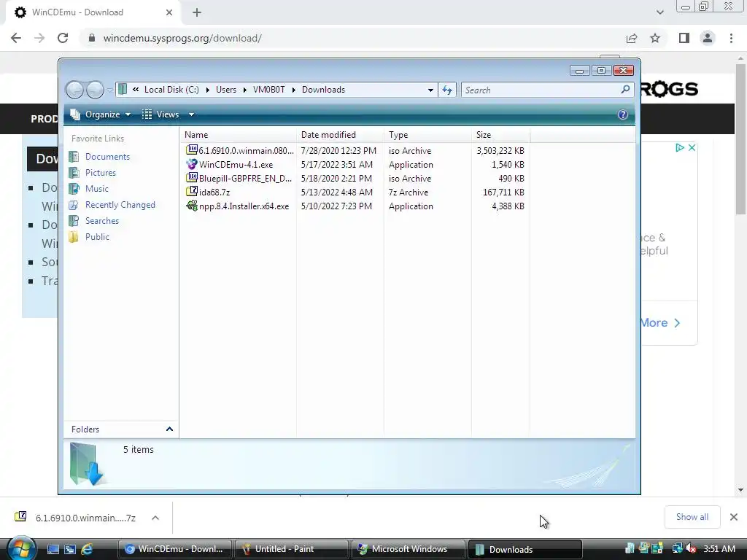Select the 6.1.6910.0.winmain iso file

[239, 150]
